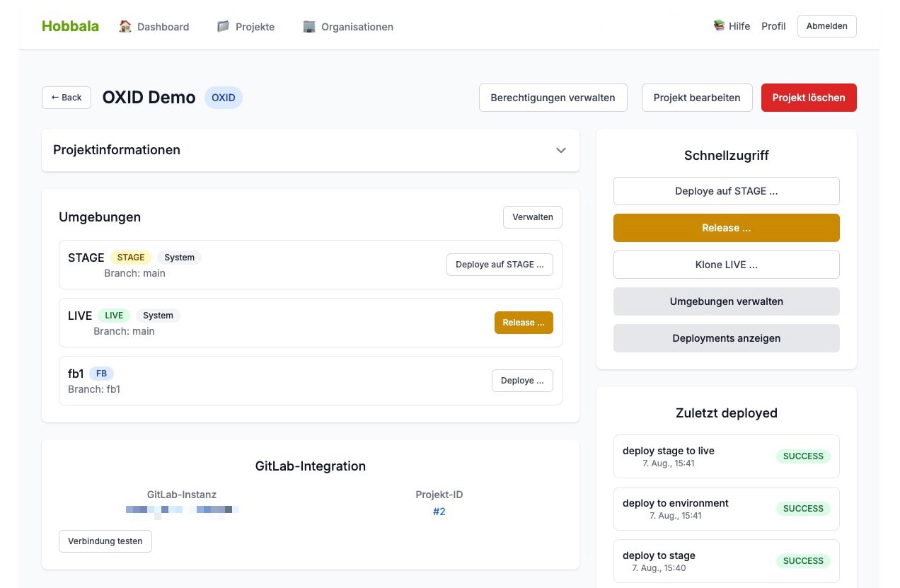Open the Dashboard via the house icon
This screenshot has width=900, height=588.
tap(125, 25)
